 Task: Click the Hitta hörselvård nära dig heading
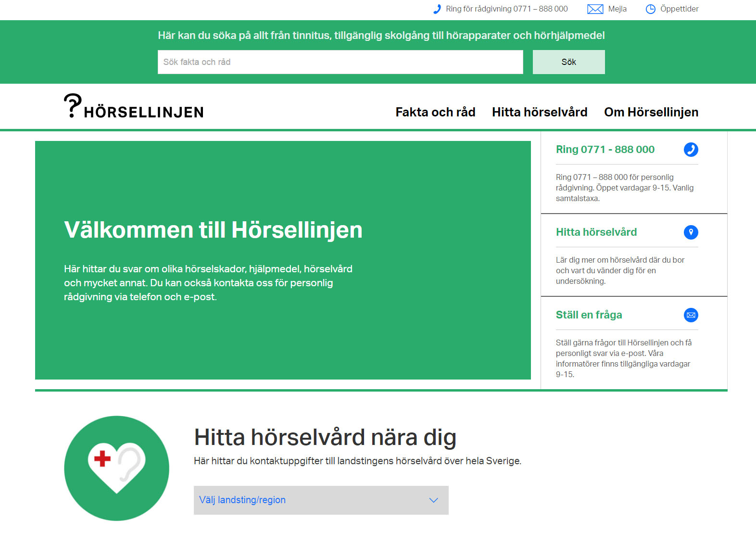coord(325,437)
